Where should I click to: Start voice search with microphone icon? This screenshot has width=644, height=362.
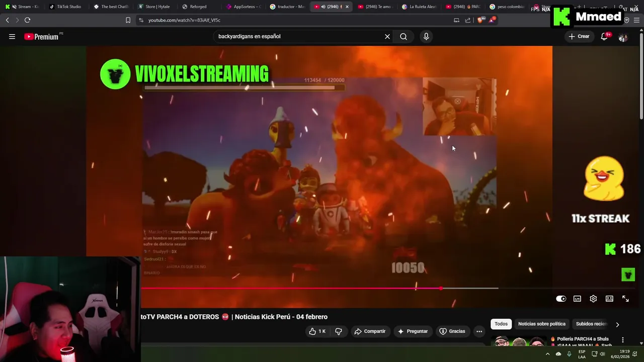click(x=426, y=37)
